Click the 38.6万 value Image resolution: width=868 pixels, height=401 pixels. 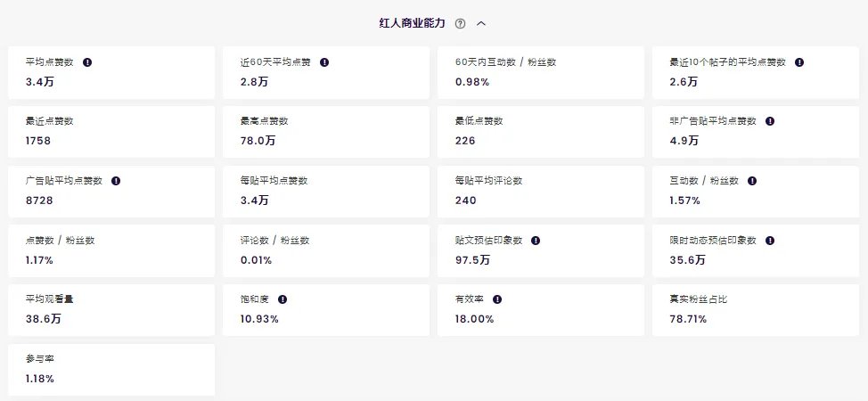(43, 319)
